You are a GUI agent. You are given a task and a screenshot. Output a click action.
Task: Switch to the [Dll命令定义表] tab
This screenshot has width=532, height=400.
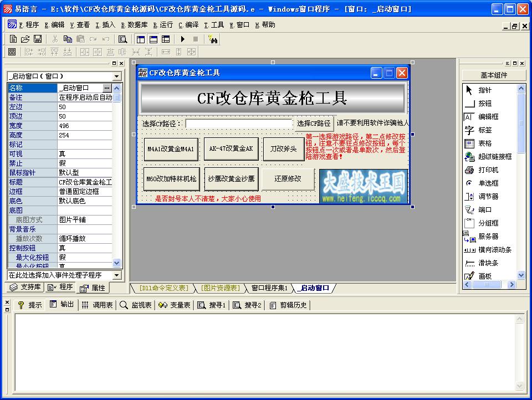click(x=163, y=288)
